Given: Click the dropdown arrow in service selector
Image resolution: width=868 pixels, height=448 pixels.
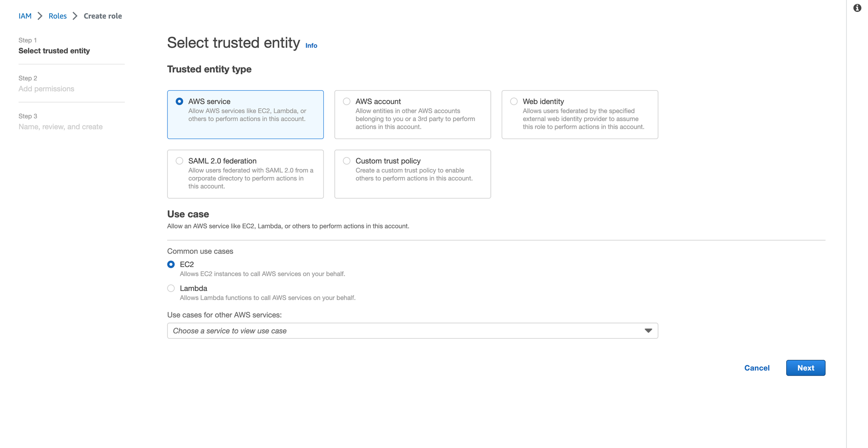Looking at the screenshot, I should click(648, 331).
